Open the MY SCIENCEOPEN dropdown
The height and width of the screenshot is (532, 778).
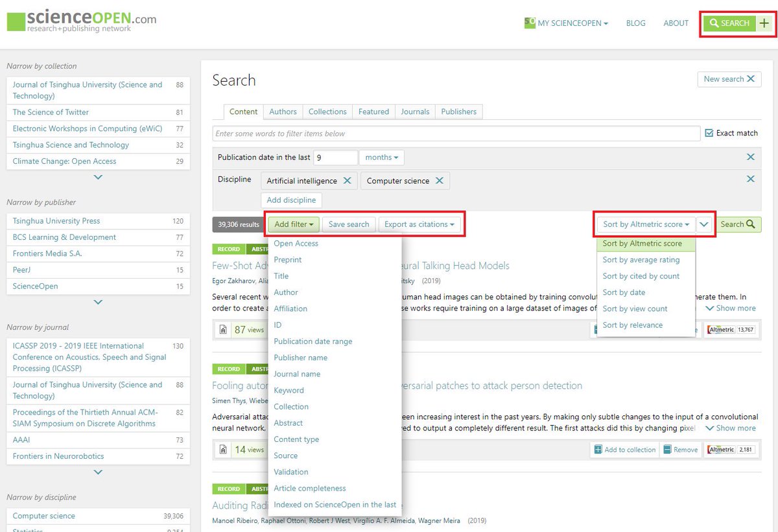(x=567, y=23)
